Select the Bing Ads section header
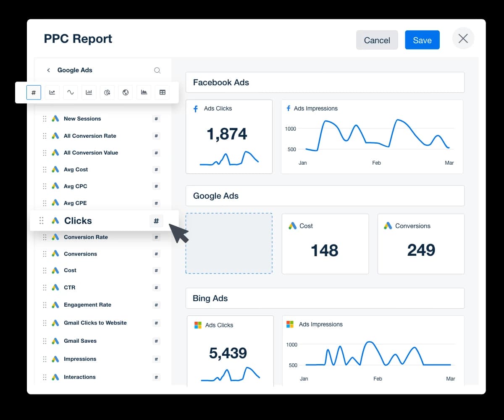 [x=210, y=298]
